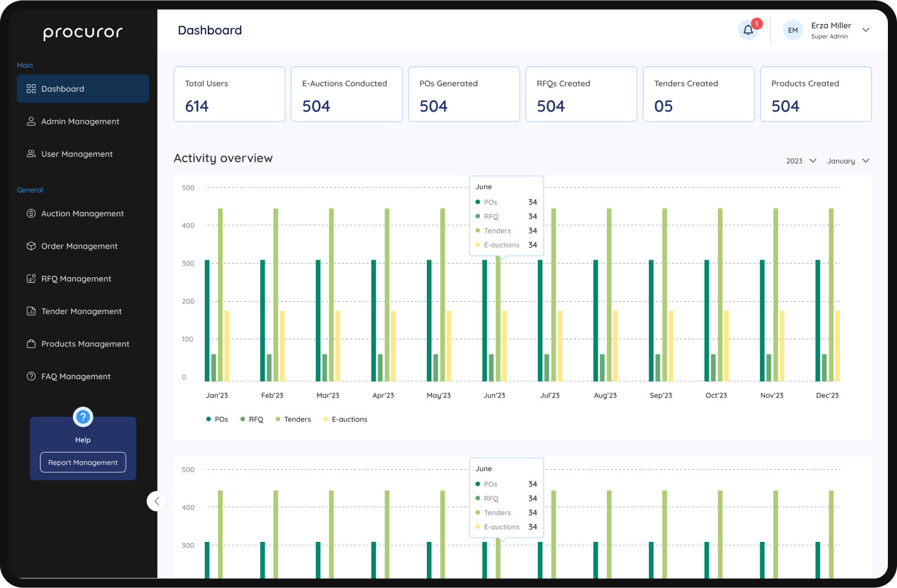The height and width of the screenshot is (588, 897).
Task: Click the Jun'23 axis label
Action: pos(494,396)
